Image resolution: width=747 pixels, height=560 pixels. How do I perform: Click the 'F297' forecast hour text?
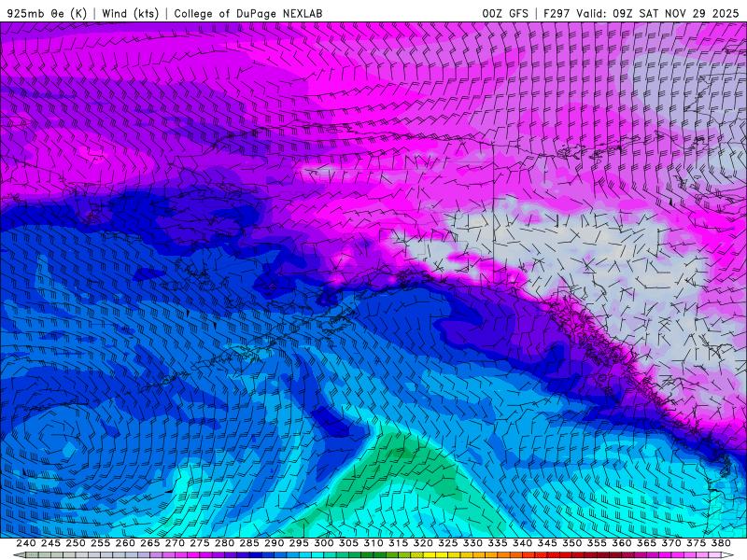(x=557, y=13)
